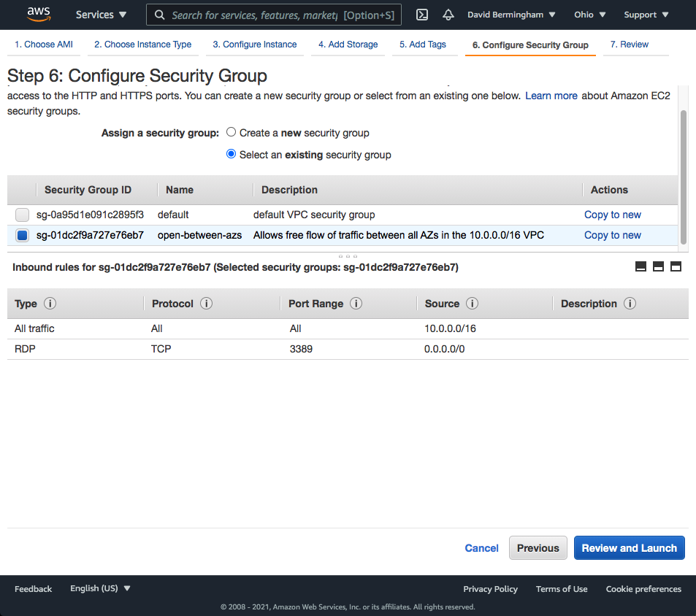Copy to new for open-between-azs group
This screenshot has height=616, width=696.
(612, 235)
